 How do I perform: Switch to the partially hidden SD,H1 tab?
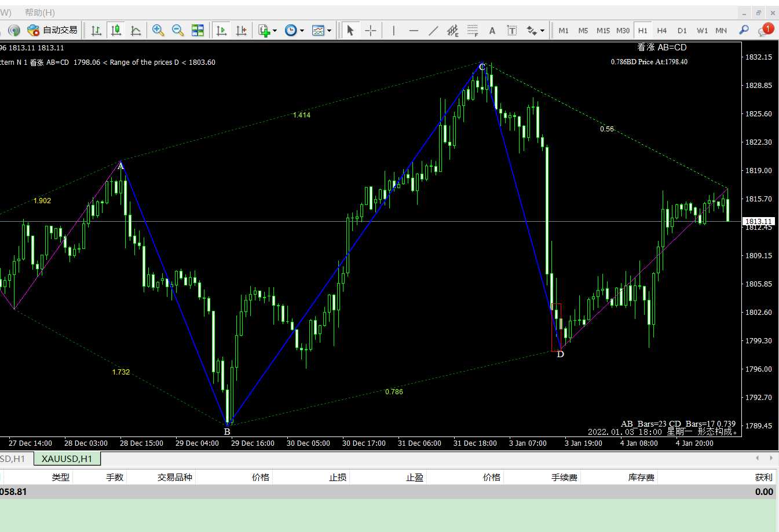click(x=14, y=458)
